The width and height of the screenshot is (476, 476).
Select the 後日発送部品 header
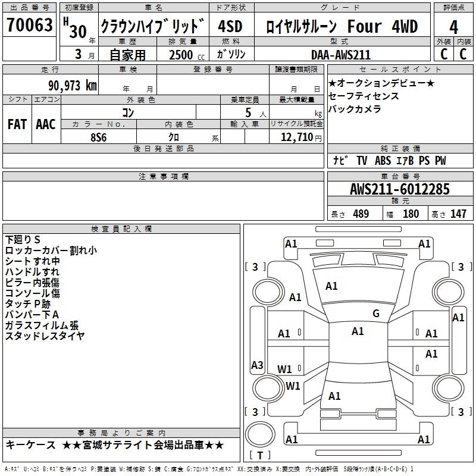point(163,148)
